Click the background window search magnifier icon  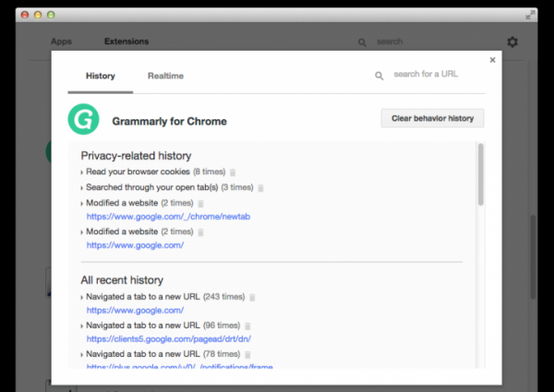tap(362, 42)
